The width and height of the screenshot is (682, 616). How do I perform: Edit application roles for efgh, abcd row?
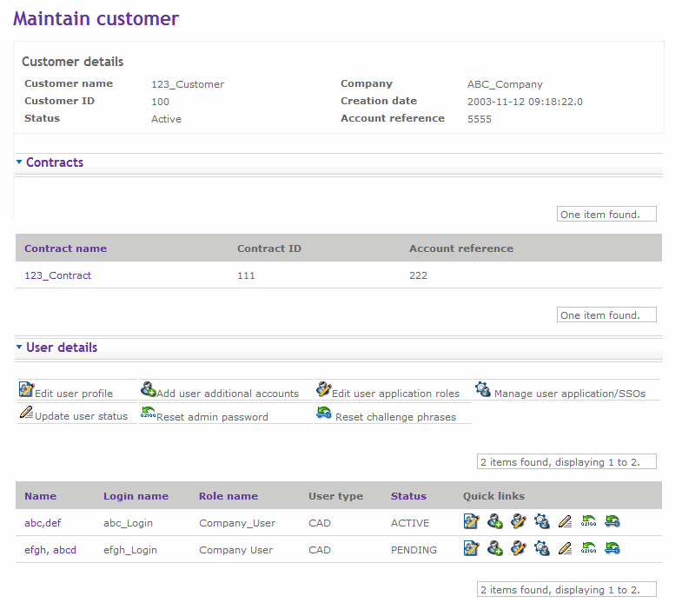point(518,548)
